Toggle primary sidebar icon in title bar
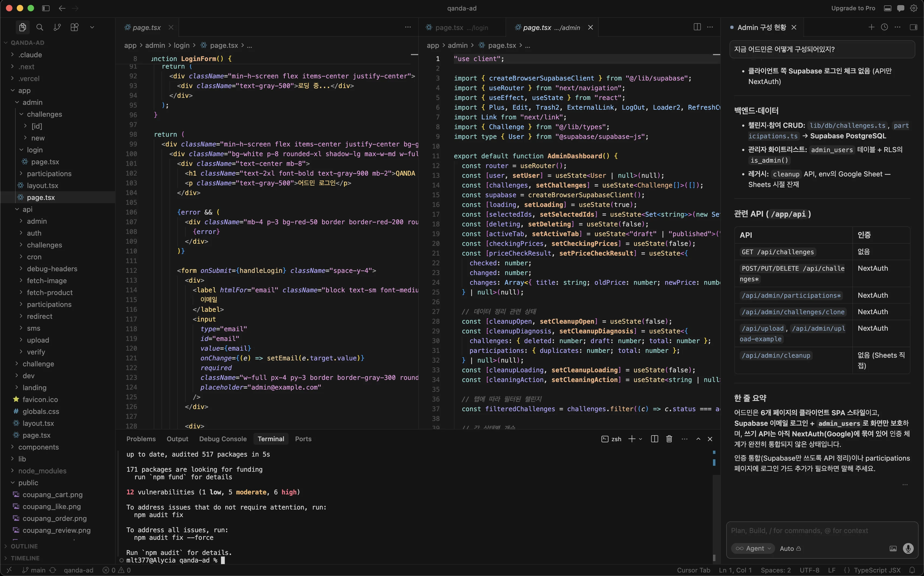924x576 pixels. coord(46,8)
